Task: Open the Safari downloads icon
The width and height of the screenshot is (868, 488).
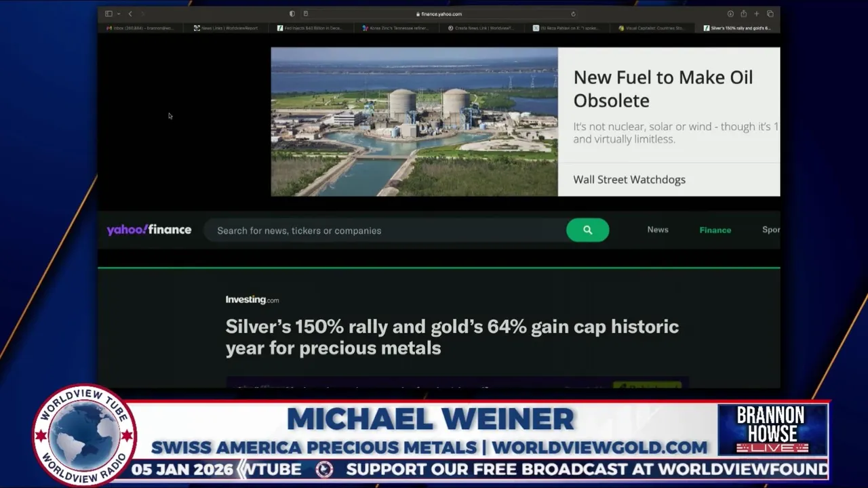Action: (730, 14)
